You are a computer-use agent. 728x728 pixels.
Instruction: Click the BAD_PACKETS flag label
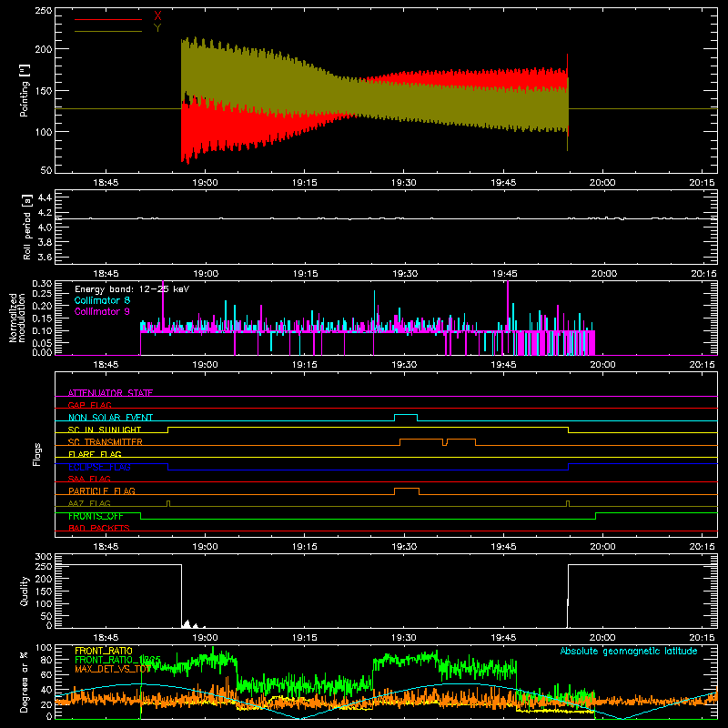(99, 528)
